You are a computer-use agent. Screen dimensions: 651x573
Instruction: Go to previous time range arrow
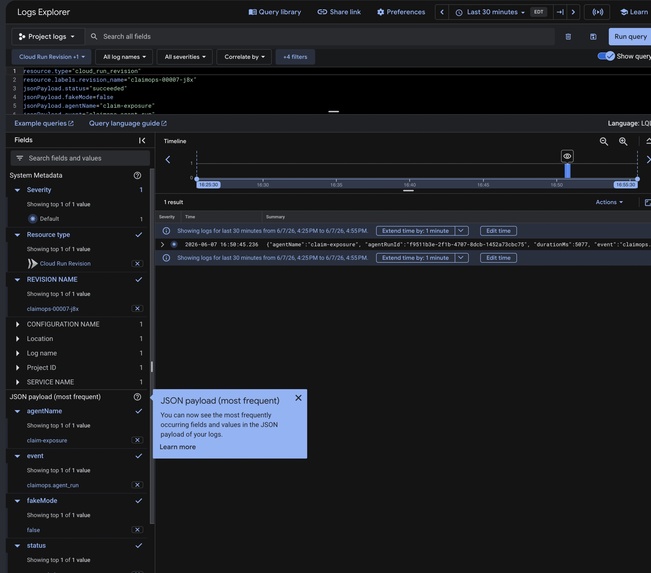click(x=442, y=12)
